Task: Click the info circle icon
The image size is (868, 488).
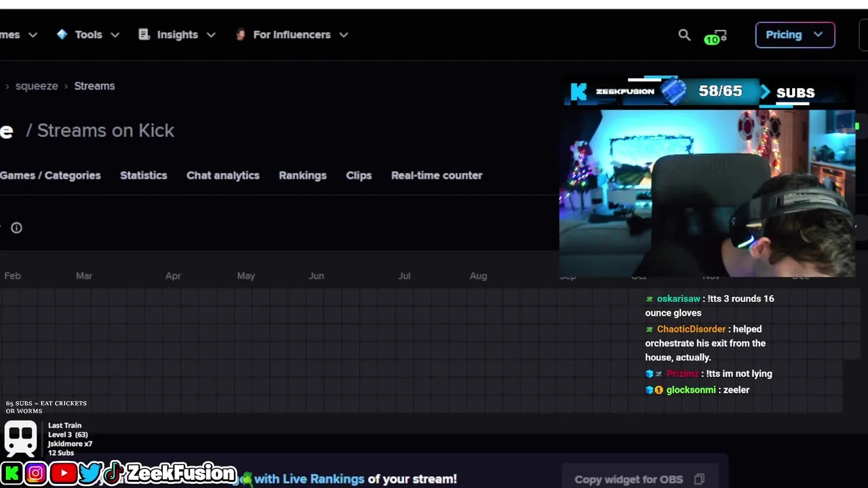Action: 16,228
